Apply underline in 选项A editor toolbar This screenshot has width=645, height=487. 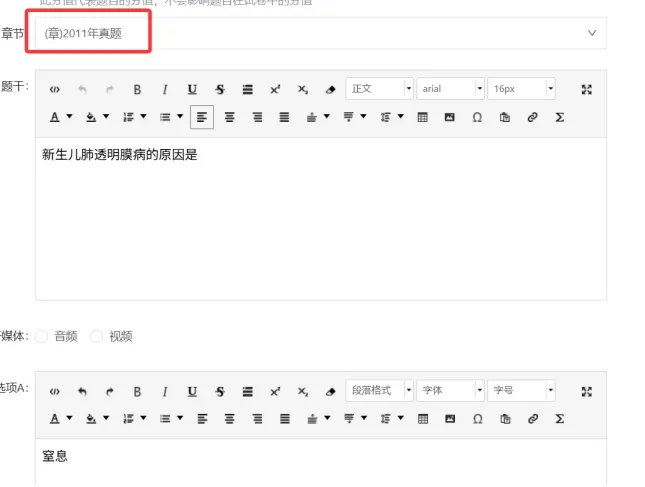tap(192, 392)
